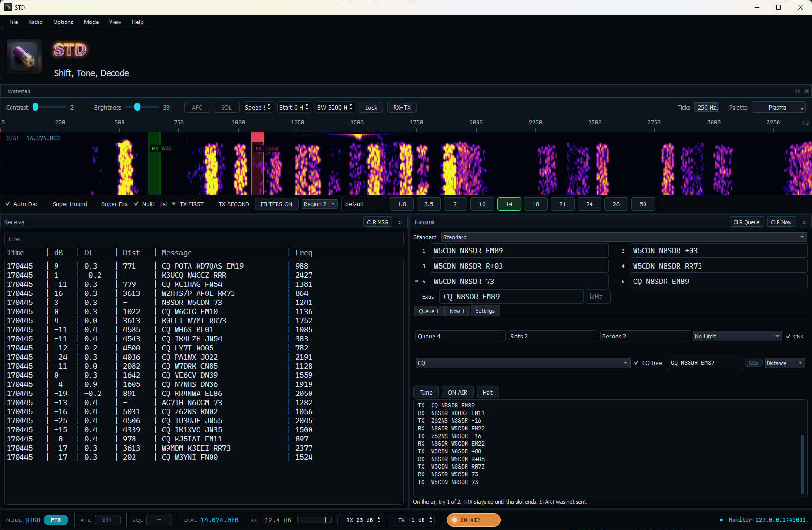The image size is (812, 530).
Task: Click the Halt button
Action: point(488,392)
